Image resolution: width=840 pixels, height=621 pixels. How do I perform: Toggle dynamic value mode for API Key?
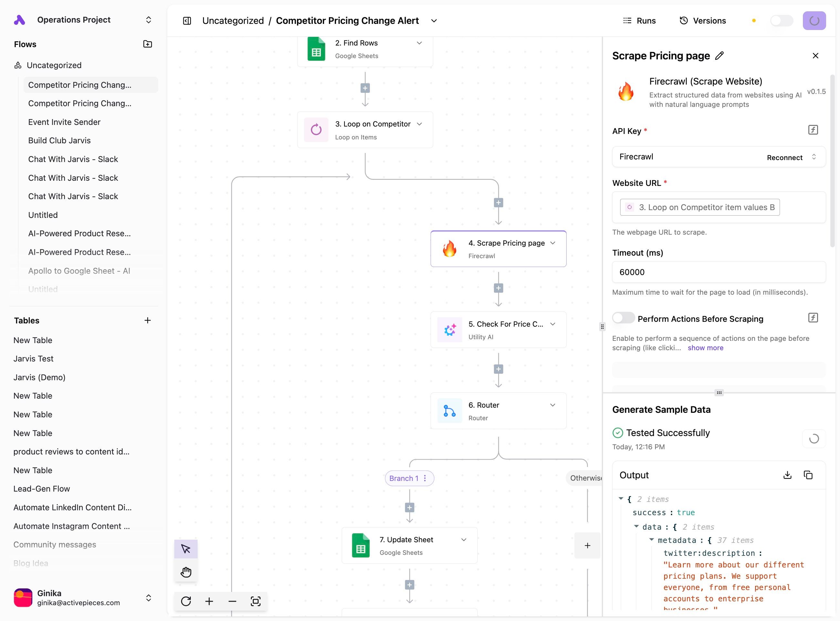point(813,130)
